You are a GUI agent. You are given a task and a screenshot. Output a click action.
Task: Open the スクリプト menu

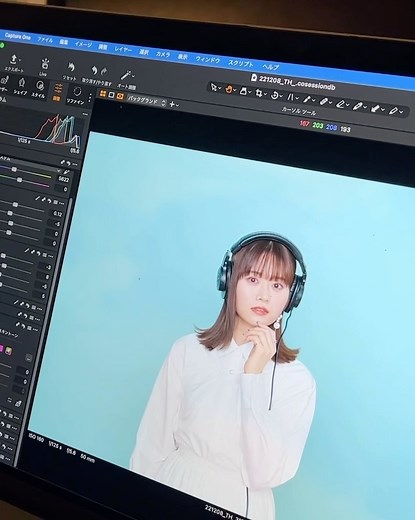click(241, 63)
